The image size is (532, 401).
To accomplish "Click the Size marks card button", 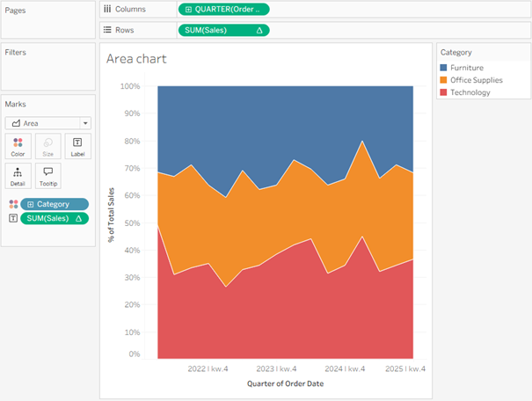I will [x=47, y=146].
